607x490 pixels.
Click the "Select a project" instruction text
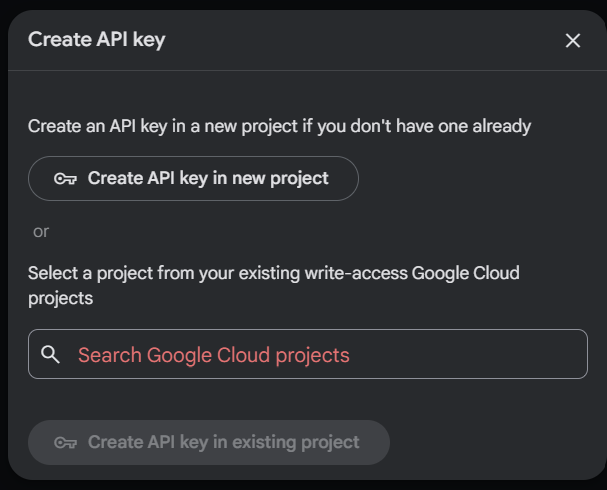click(x=100, y=273)
